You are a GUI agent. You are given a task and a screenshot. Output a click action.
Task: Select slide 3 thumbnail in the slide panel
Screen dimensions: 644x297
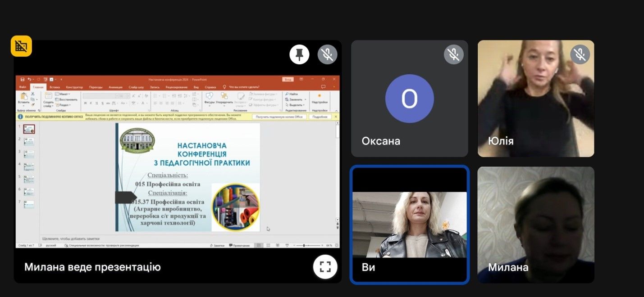pos(29,154)
